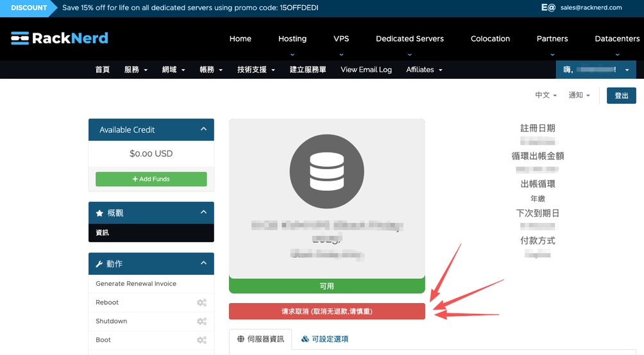This screenshot has width=644, height=355.
Task: Open the user account greeting dropdown
Action: [596, 70]
